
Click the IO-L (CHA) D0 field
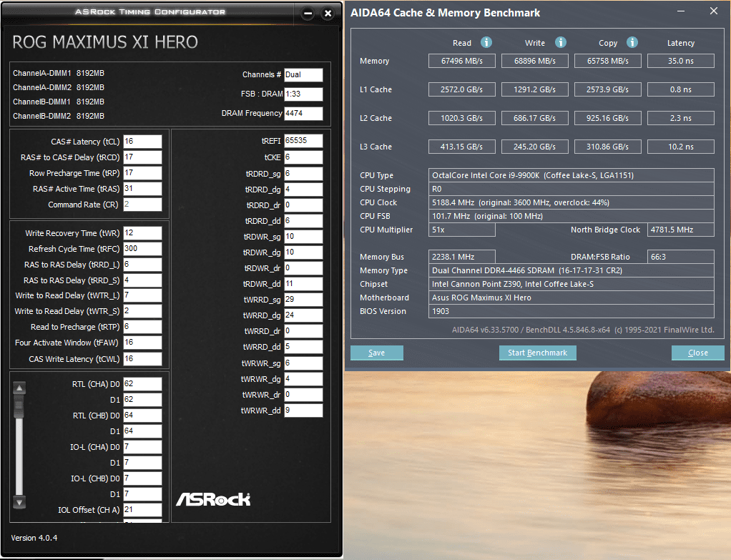click(142, 447)
